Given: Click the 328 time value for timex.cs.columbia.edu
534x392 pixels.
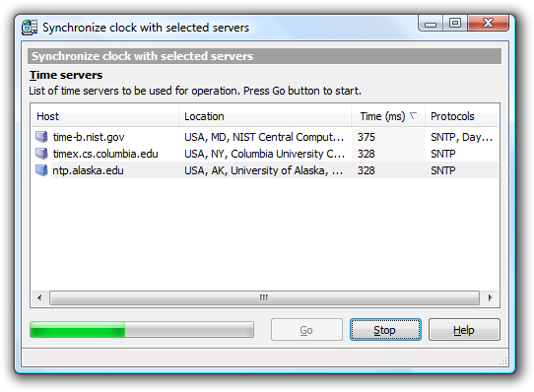Looking at the screenshot, I should coord(367,154).
